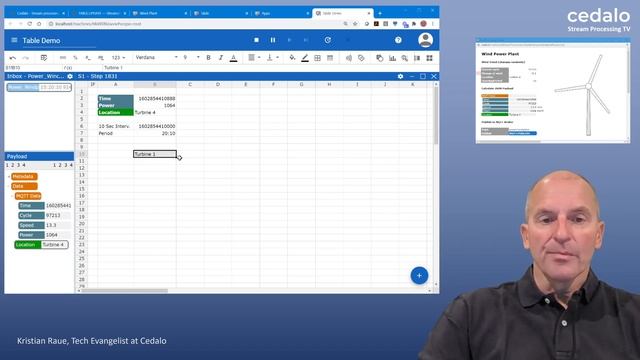Image resolution: width=640 pixels, height=360 pixels.
Task: Toggle italic formatting
Action: (221, 58)
